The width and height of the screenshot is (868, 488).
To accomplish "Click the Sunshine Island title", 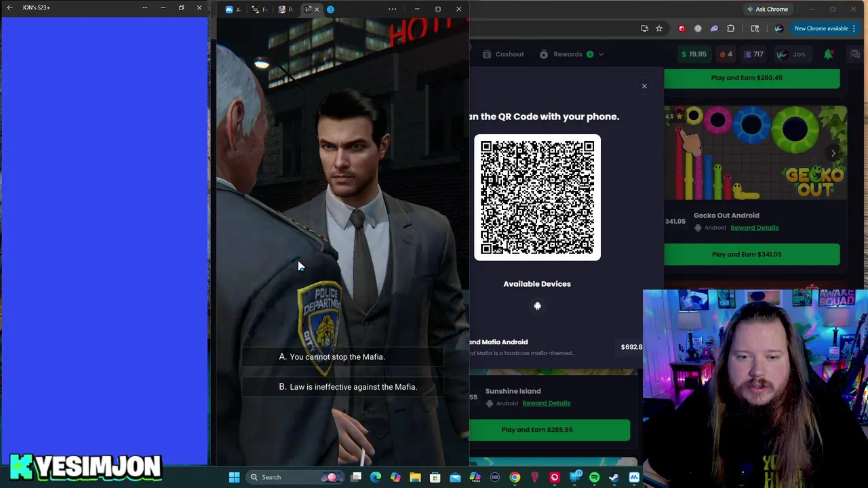I will (x=513, y=391).
